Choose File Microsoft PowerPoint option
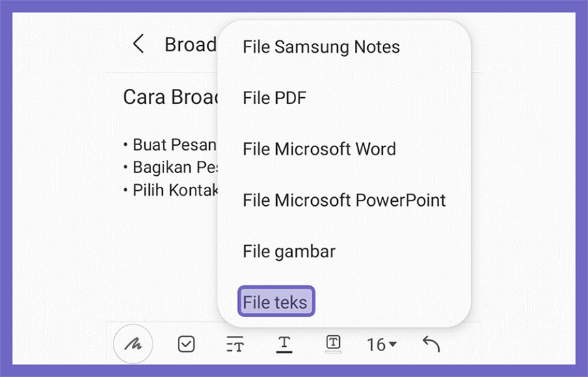This screenshot has height=377, width=588. 344,200
